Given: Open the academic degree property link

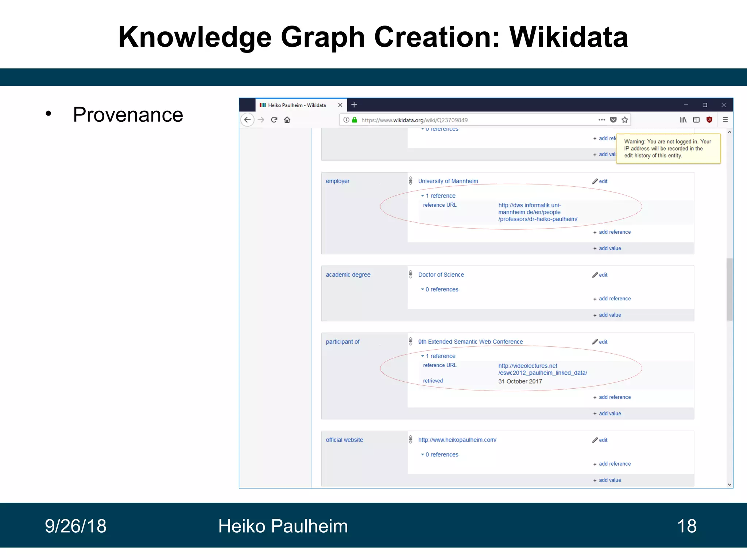Looking at the screenshot, I should (348, 275).
